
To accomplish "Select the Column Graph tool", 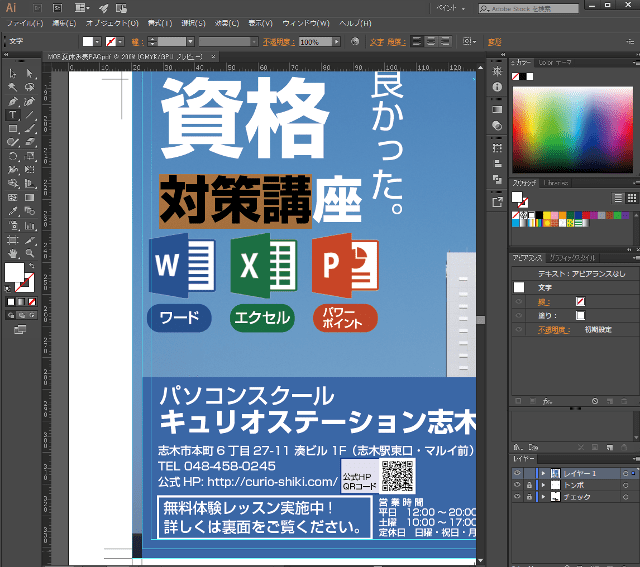I will point(29,225).
